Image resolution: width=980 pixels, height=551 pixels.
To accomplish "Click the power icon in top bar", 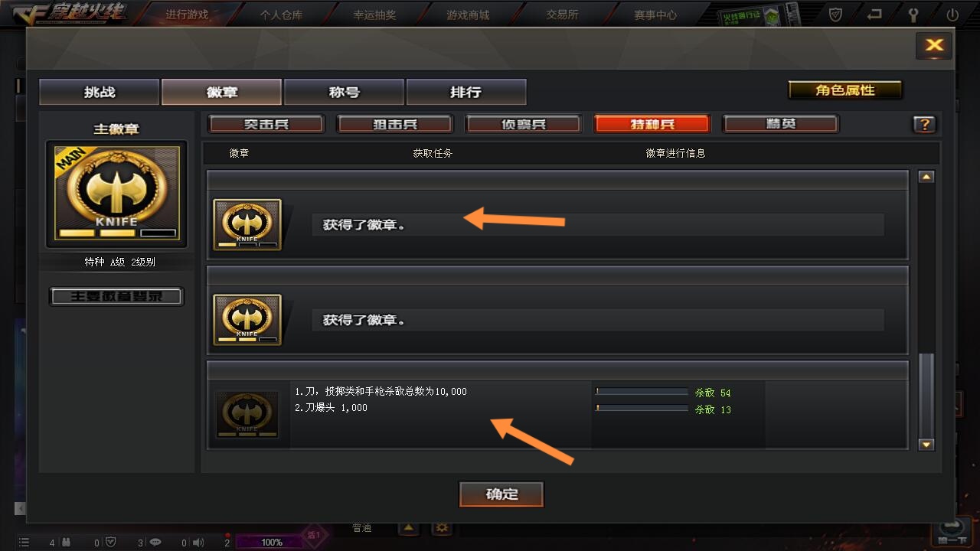I will 952,15.
